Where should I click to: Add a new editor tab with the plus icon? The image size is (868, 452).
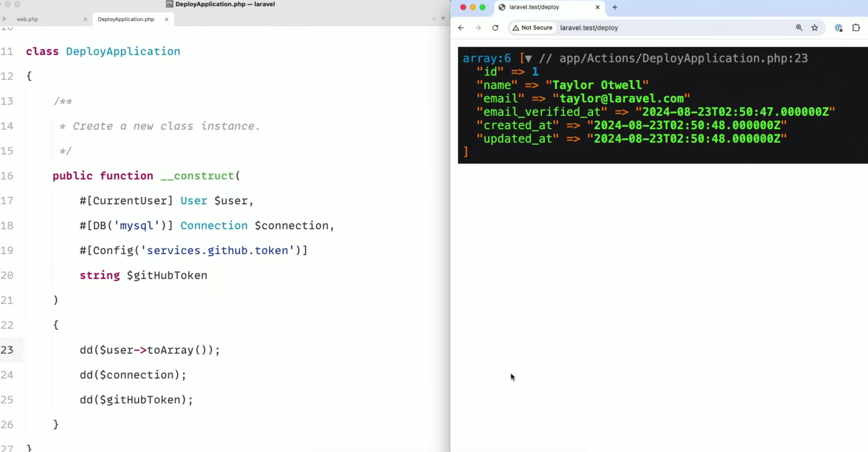[x=434, y=19]
